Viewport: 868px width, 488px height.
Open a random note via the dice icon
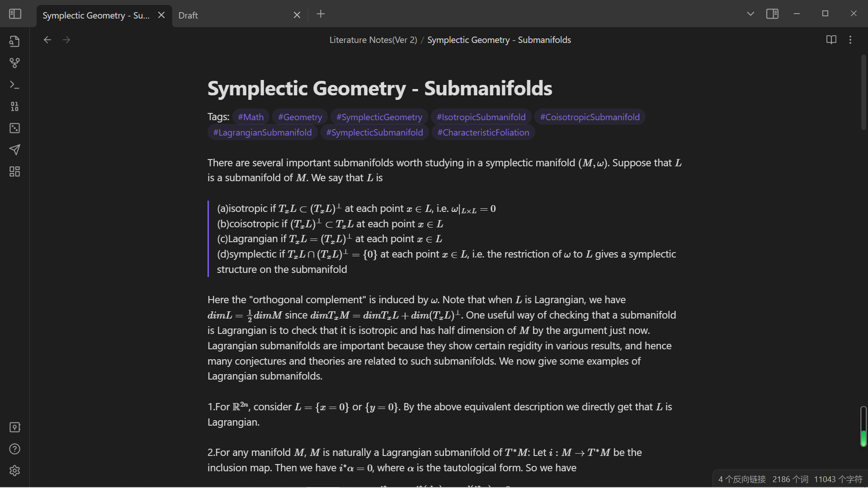click(x=15, y=128)
